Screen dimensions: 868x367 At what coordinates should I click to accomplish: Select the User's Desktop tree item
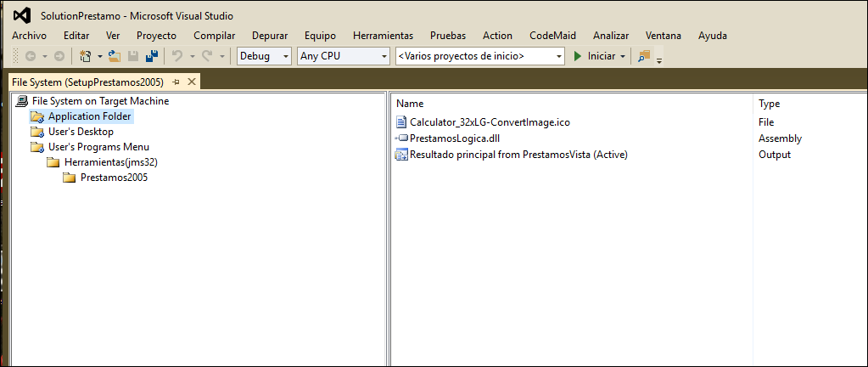[x=81, y=132]
